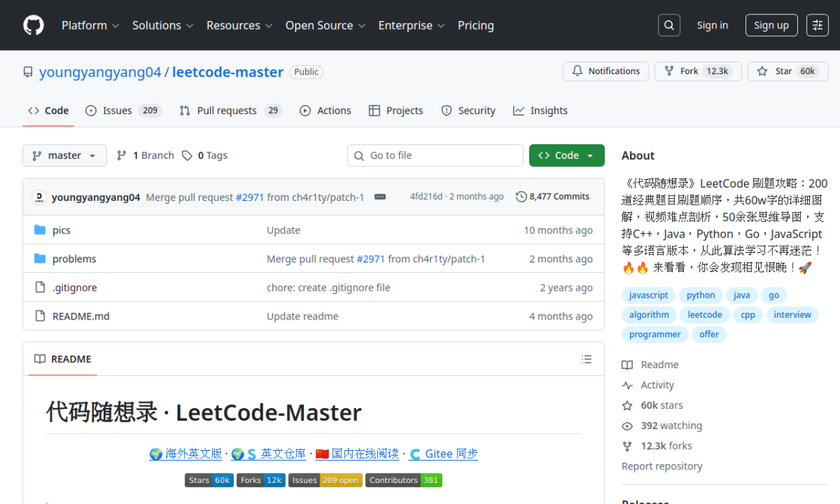This screenshot has height=504, width=840.
Task: Click the Go to file field
Action: 435,156
